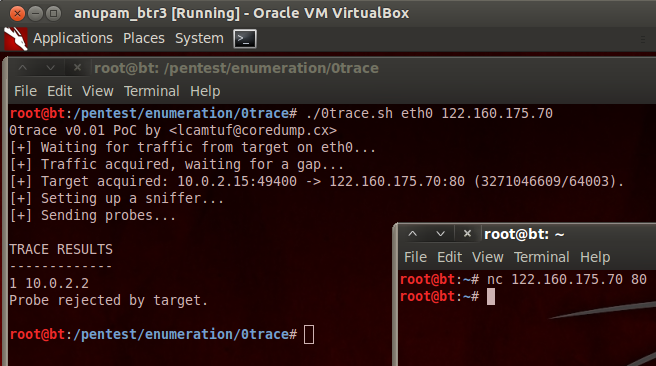Open the Places menu
This screenshot has height=366, width=656.
pyautogui.click(x=144, y=38)
